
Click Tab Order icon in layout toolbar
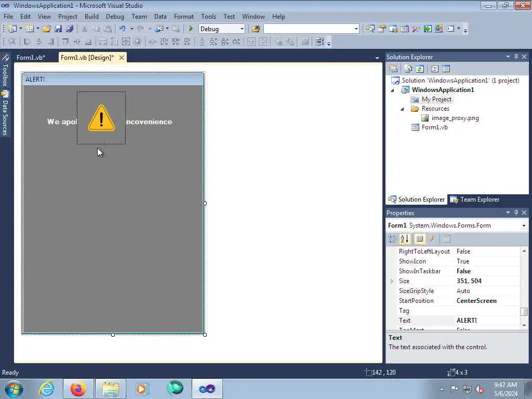[320, 42]
